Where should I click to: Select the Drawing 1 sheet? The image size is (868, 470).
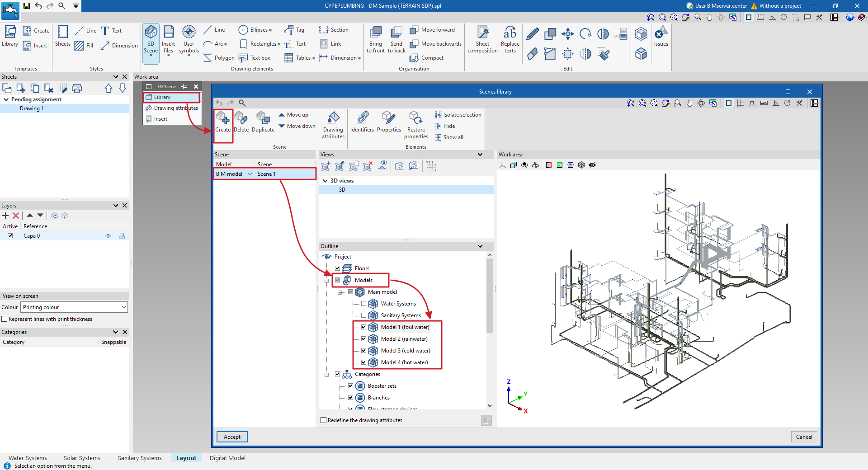[x=32, y=108]
